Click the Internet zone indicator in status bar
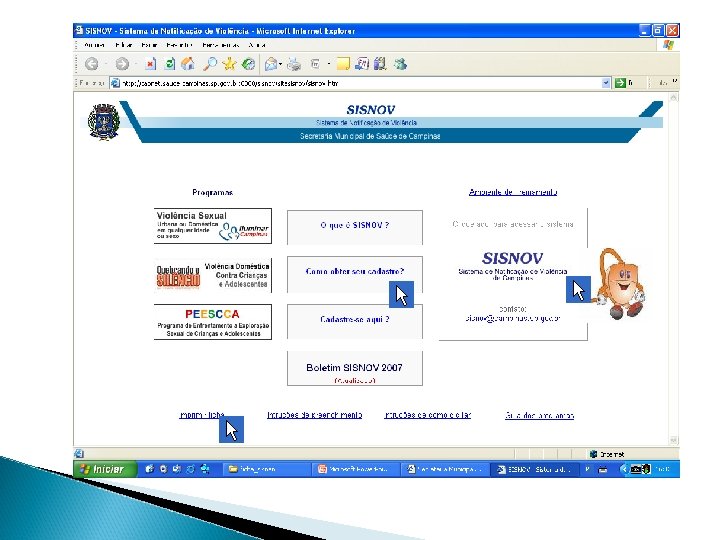The width and height of the screenshot is (720, 540). click(608, 454)
